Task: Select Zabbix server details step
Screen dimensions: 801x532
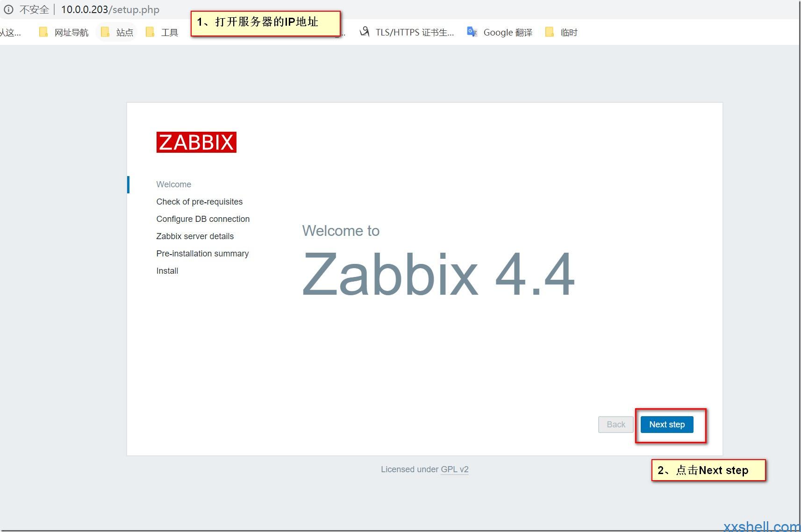Action: click(x=195, y=236)
